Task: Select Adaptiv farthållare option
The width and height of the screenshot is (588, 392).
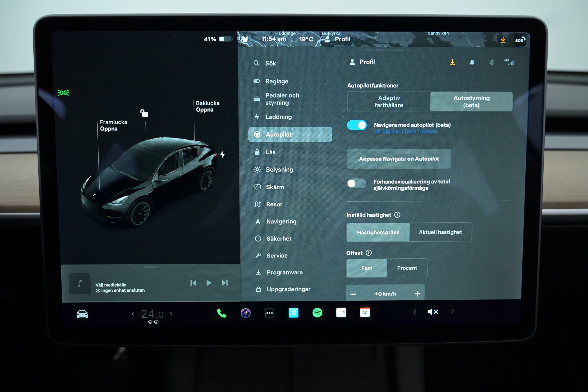Action: click(x=389, y=102)
